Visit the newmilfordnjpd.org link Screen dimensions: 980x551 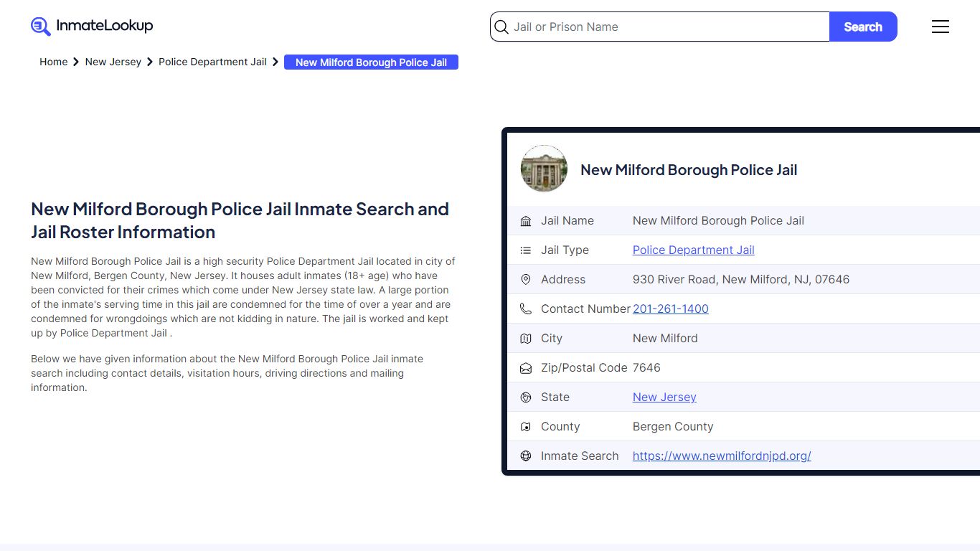pyautogui.click(x=722, y=456)
